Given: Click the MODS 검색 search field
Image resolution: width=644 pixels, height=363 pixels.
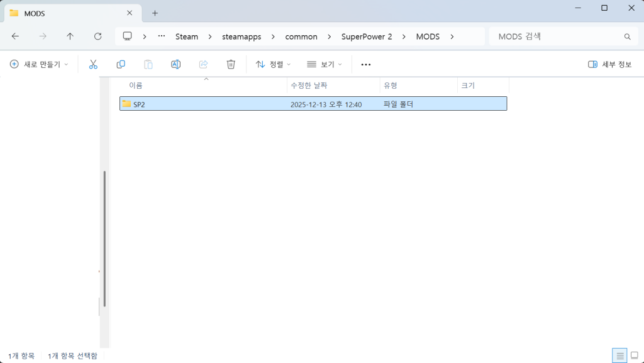Looking at the screenshot, I should pyautogui.click(x=557, y=36).
